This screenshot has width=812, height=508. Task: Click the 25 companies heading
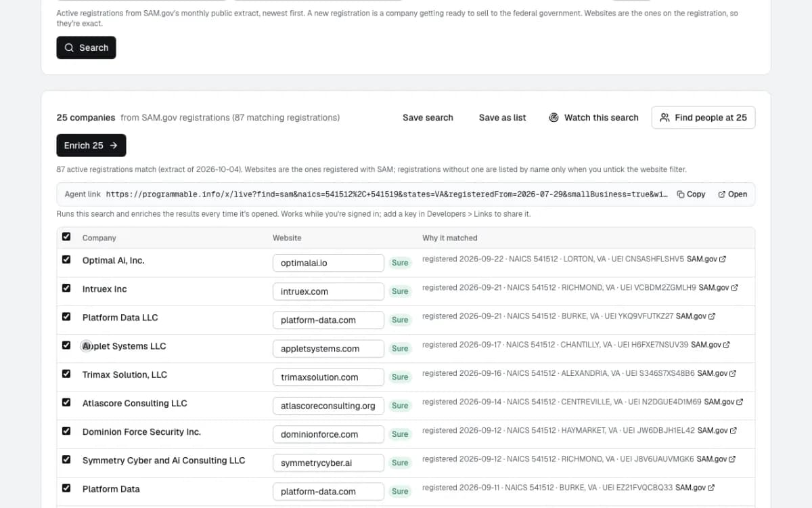click(86, 117)
